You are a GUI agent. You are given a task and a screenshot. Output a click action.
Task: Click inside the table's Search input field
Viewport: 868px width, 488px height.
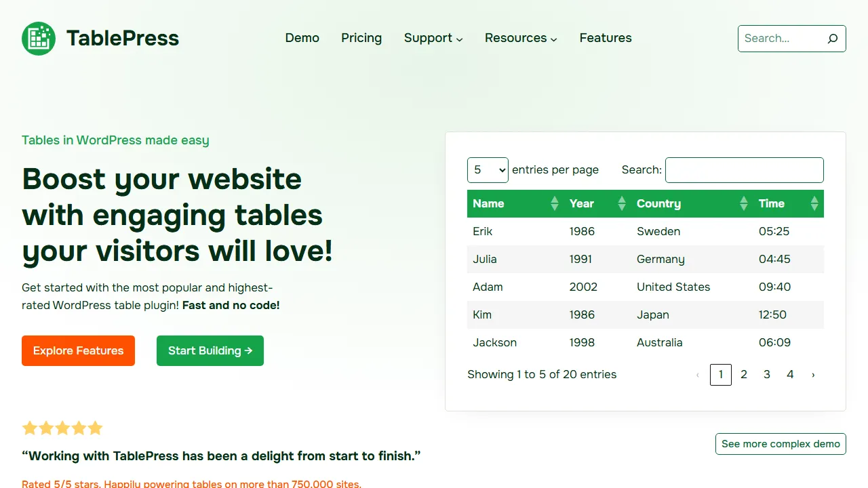(x=744, y=169)
